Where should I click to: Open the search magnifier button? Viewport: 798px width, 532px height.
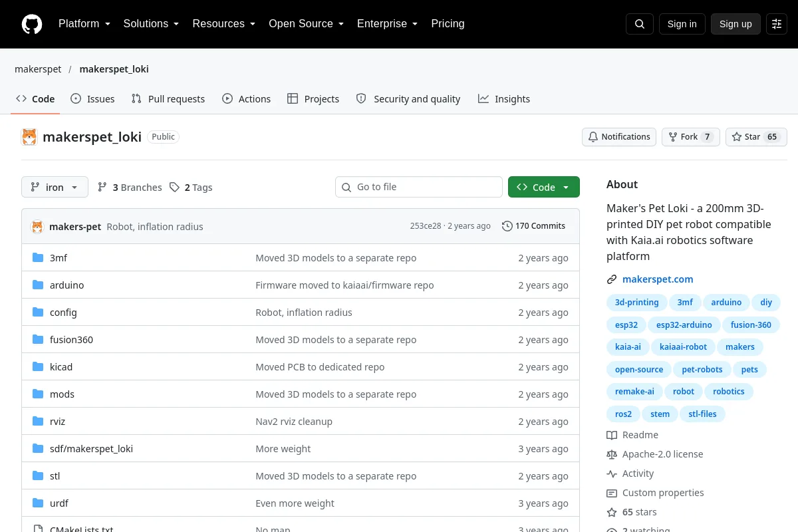click(640, 24)
